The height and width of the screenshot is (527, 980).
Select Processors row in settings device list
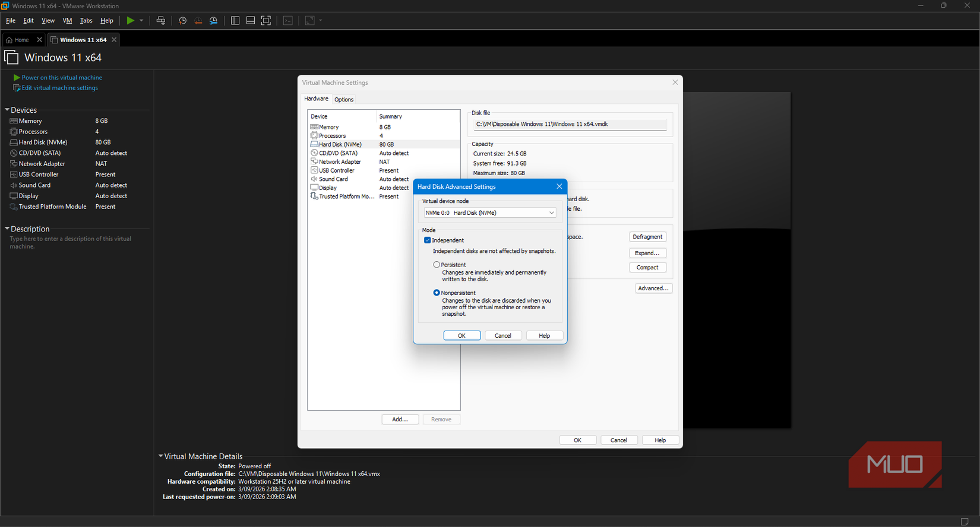click(x=384, y=136)
